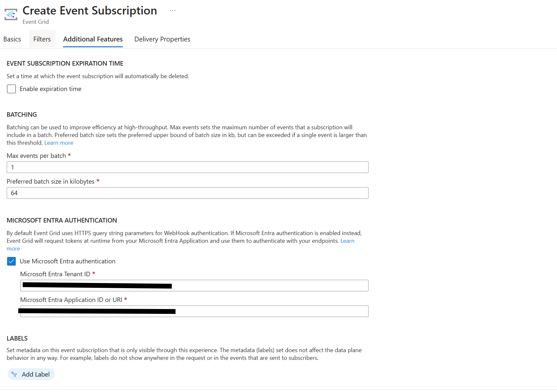Click the Microsoft Entra Tenant ID field
557x392 pixels.
pyautogui.click(x=194, y=286)
